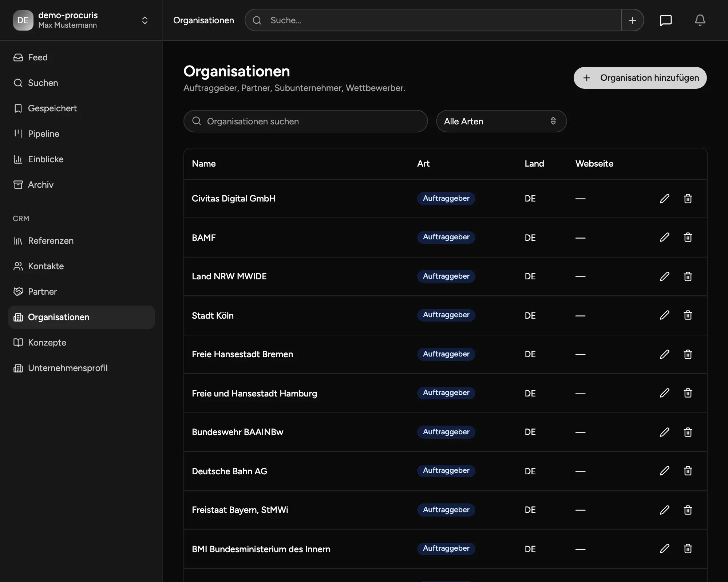This screenshot has height=582, width=728.
Task: Click the Art column header
Action: tap(423, 164)
